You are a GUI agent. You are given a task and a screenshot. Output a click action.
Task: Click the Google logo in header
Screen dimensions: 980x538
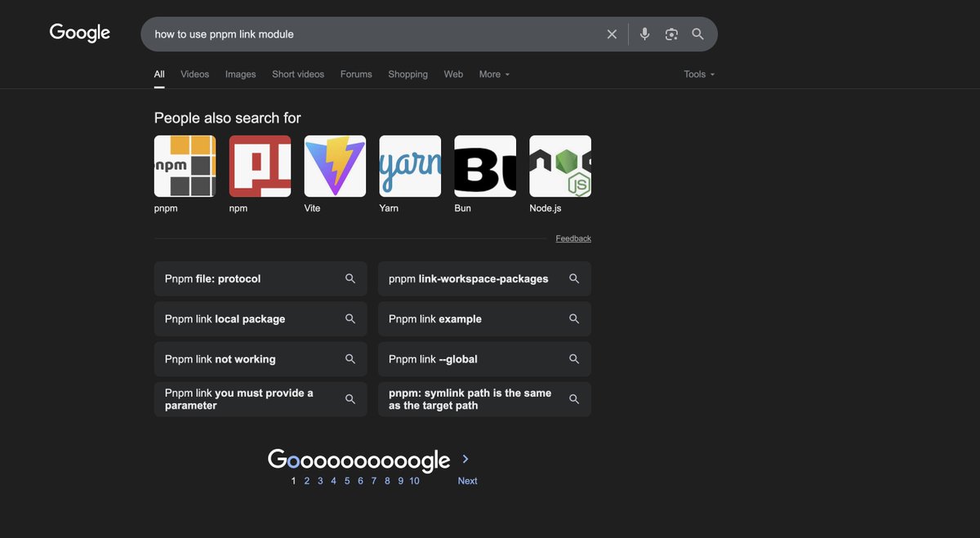pyautogui.click(x=80, y=33)
